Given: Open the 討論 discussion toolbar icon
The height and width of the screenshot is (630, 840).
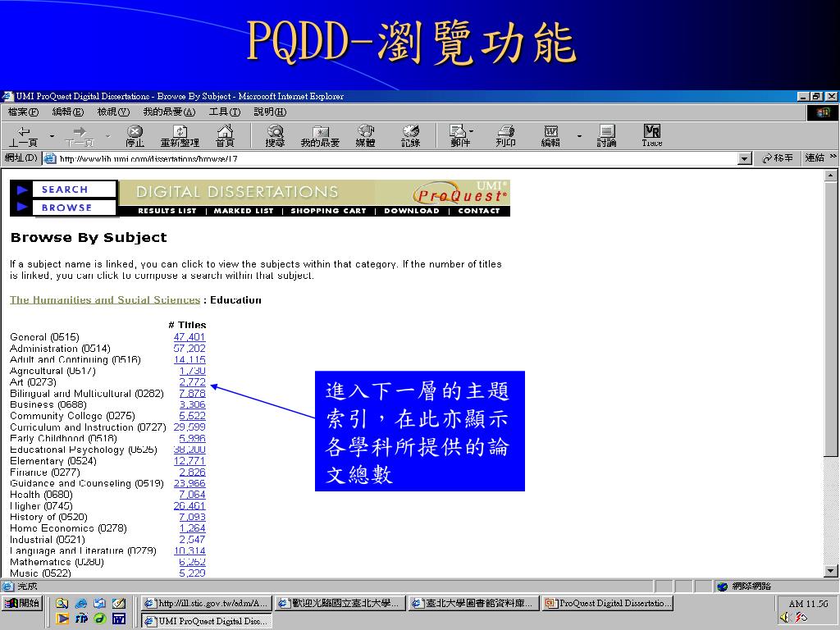Looking at the screenshot, I should (x=606, y=136).
